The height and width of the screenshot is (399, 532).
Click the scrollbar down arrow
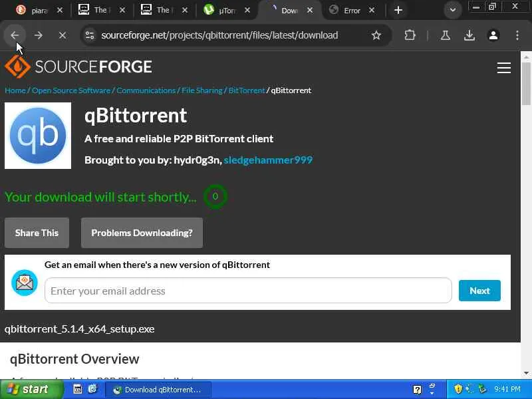click(x=526, y=373)
